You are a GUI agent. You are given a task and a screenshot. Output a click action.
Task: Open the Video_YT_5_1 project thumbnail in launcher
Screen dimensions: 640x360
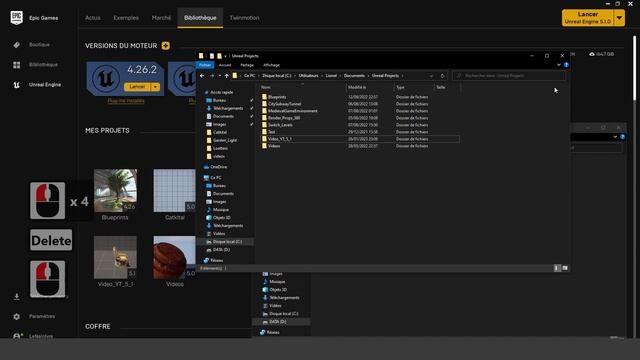tap(116, 258)
